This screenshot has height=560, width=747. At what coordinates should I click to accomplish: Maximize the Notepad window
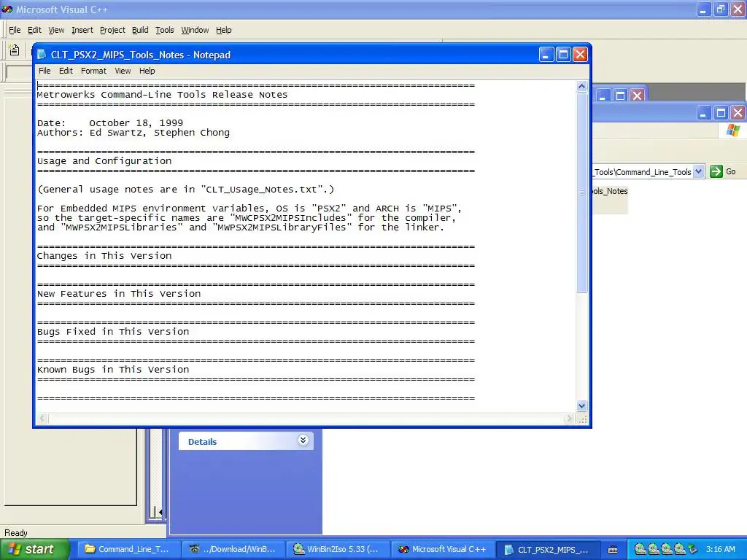click(563, 55)
